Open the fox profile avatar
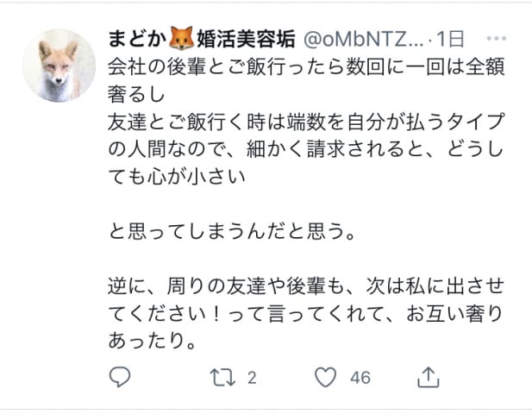 (59, 66)
